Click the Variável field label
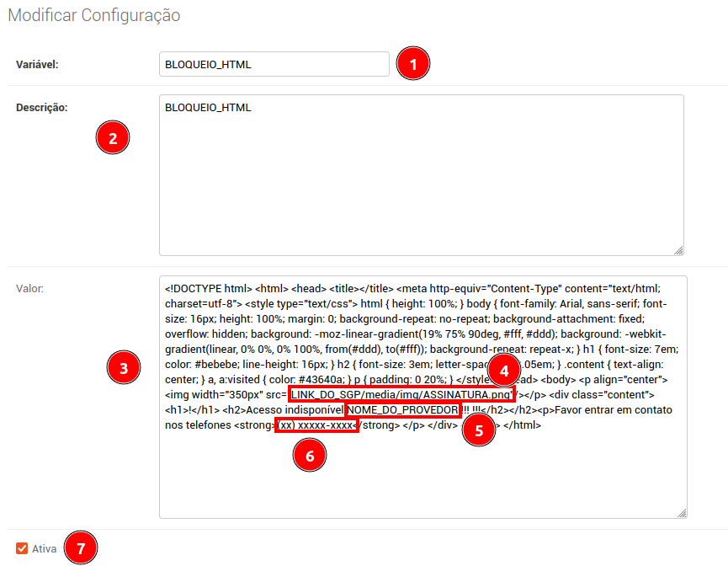 [37, 65]
